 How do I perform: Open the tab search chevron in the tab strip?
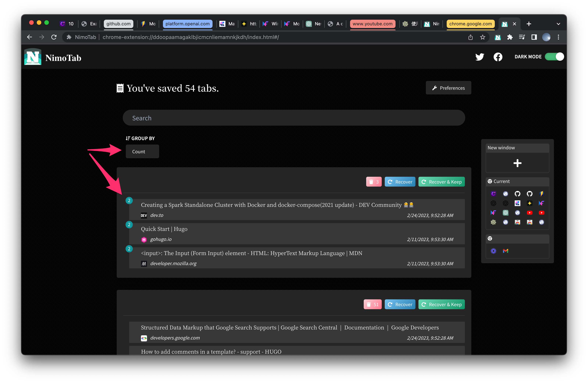(558, 24)
